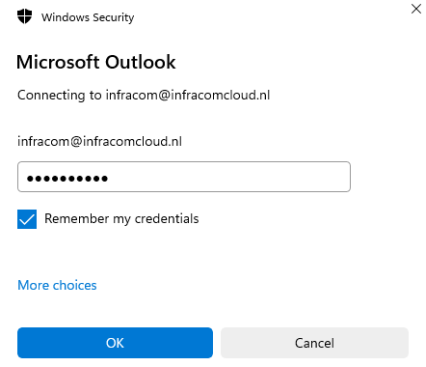
Task: Select the Windows Security title text
Action: tap(88, 17)
